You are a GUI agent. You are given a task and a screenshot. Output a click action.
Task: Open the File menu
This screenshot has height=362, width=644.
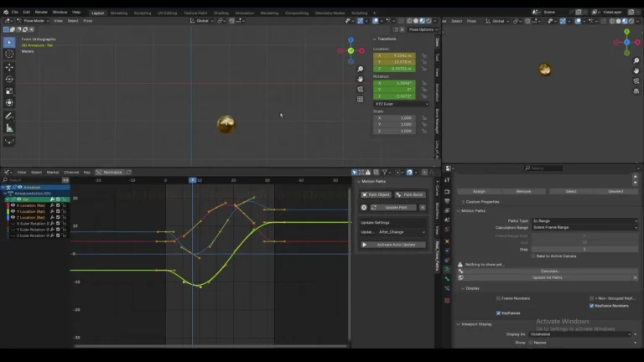coord(15,13)
